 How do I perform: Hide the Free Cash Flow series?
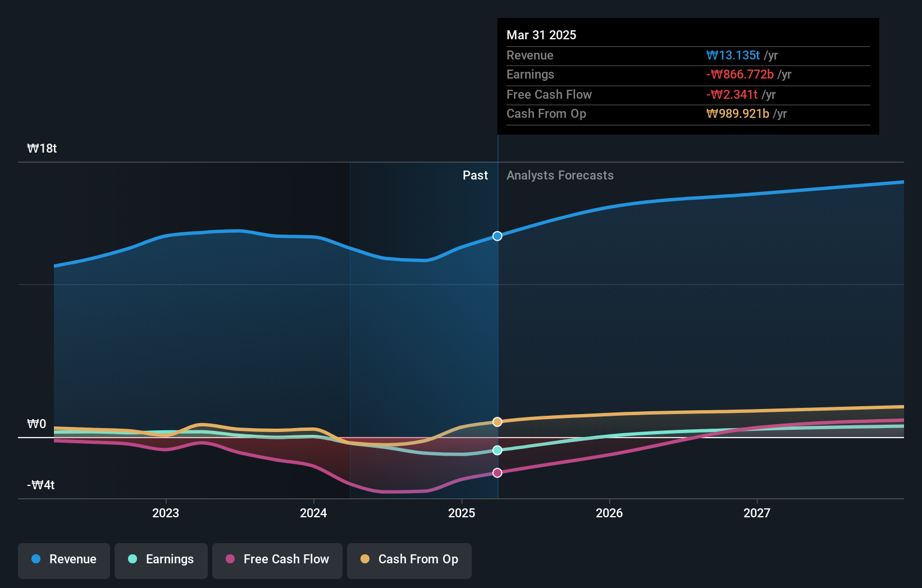pyautogui.click(x=277, y=561)
